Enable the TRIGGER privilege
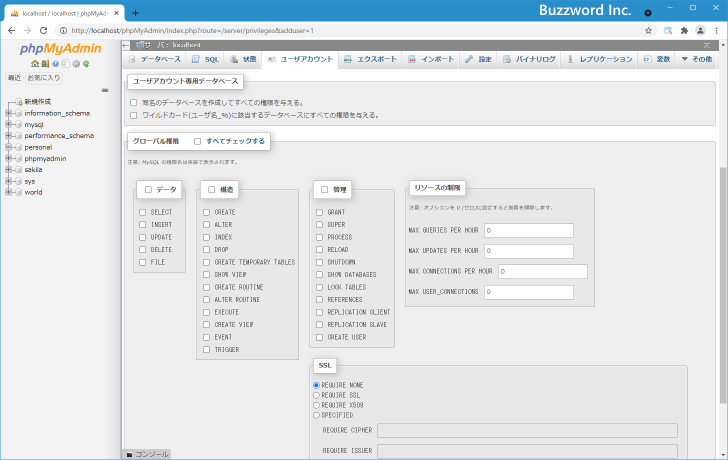This screenshot has width=728, height=460. pos(207,350)
